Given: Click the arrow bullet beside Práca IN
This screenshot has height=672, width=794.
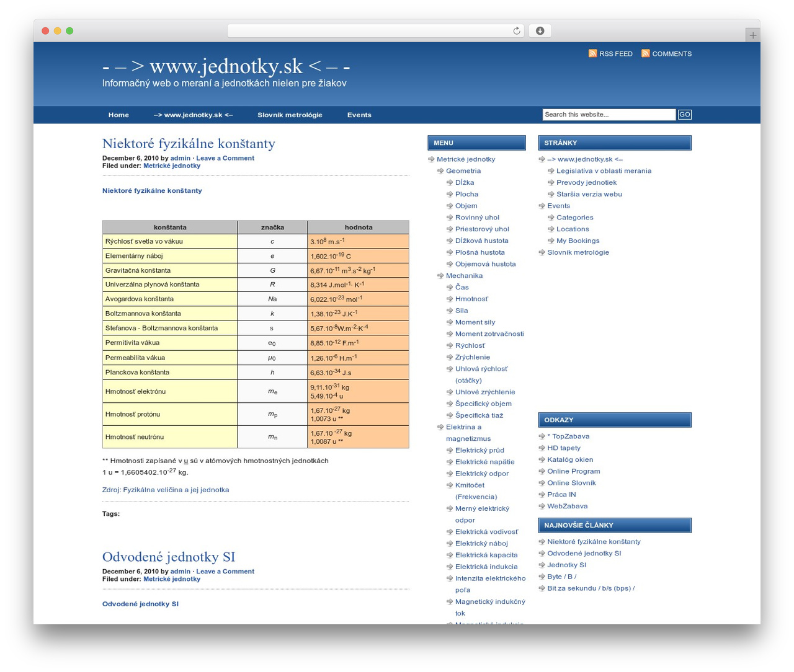Looking at the screenshot, I should 542,495.
